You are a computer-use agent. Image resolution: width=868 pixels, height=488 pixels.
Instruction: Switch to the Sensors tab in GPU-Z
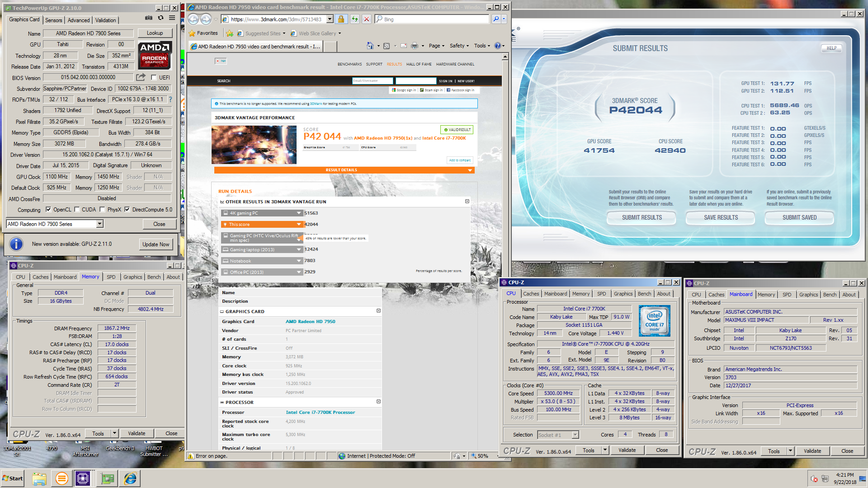53,20
